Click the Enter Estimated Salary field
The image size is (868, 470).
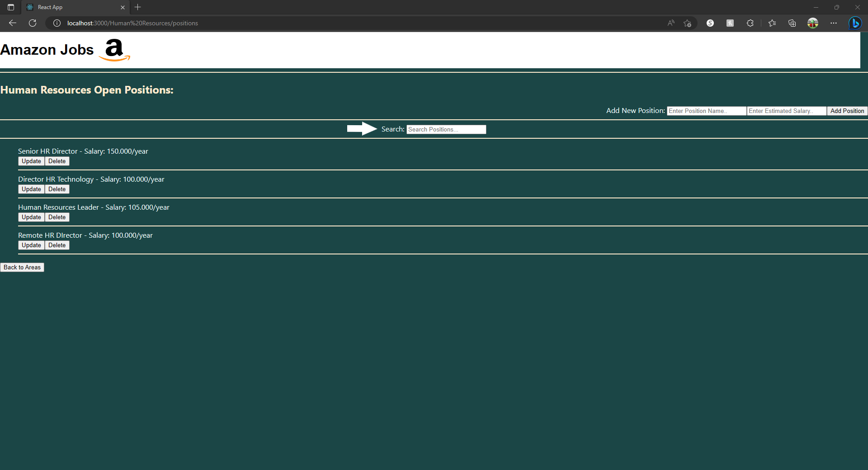tap(787, 111)
